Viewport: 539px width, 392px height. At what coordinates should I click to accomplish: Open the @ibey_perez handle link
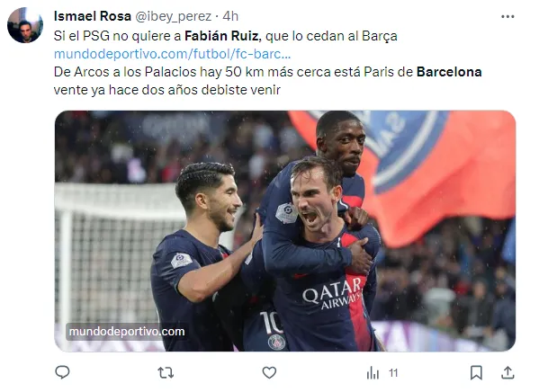coord(174,16)
